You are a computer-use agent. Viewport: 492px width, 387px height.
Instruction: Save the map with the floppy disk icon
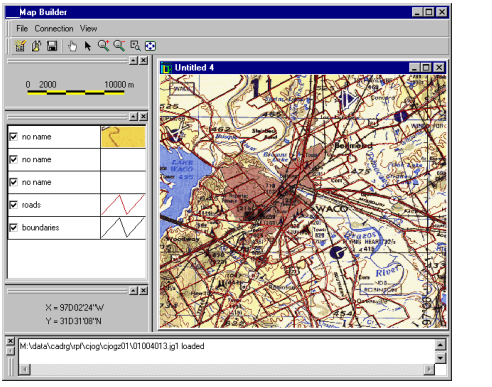point(52,46)
